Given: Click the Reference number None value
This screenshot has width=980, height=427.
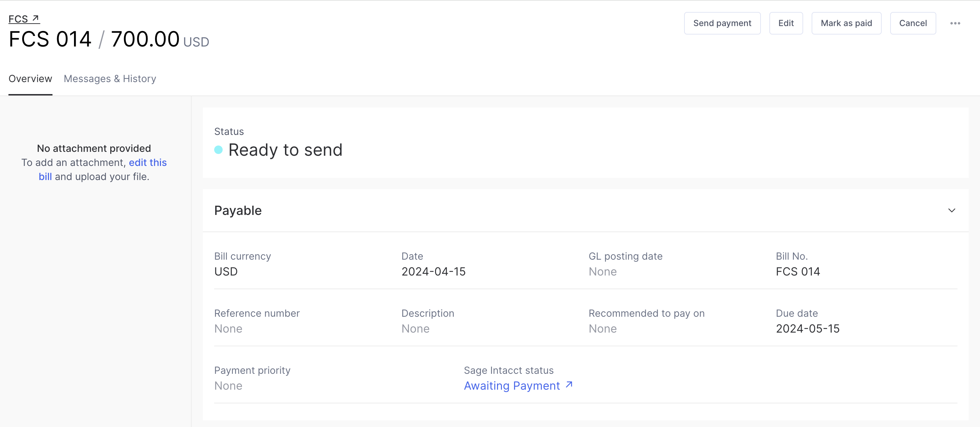Looking at the screenshot, I should (x=228, y=328).
